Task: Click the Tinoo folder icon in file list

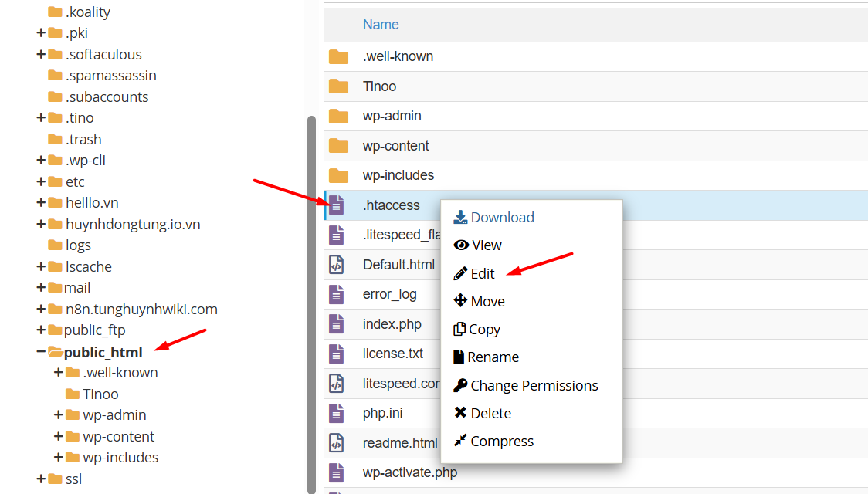Action: (338, 86)
